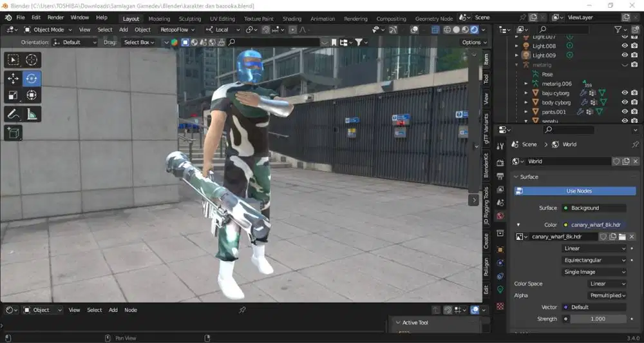Toggle visibility of Light.009

click(625, 55)
